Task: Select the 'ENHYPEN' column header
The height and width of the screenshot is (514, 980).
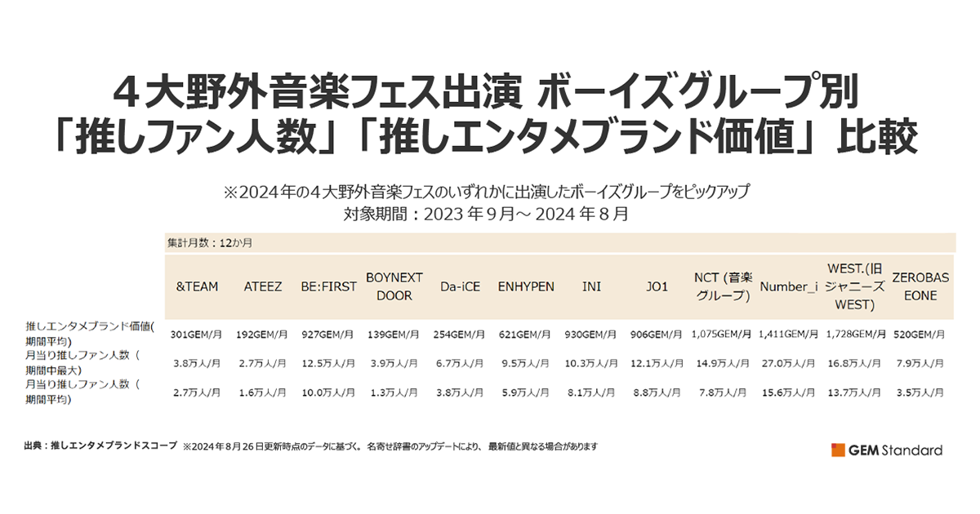Action: click(x=526, y=286)
